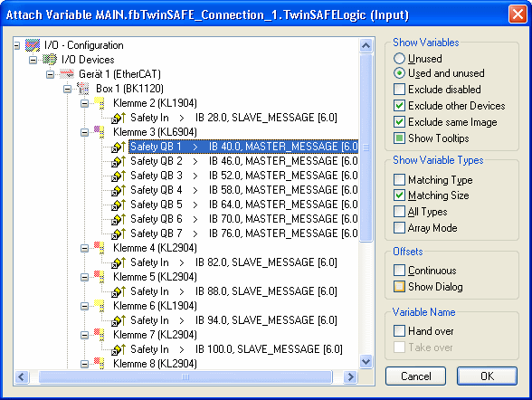Enable the Exclude disabled checkbox
Viewport: 532px width, 400px height.
coord(399,90)
